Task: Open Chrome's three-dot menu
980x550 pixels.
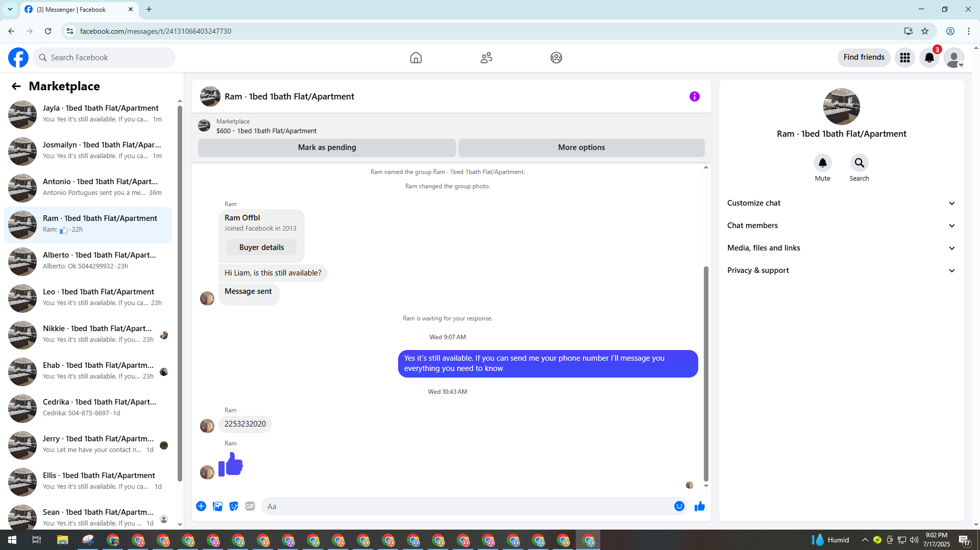Action: coord(969,31)
